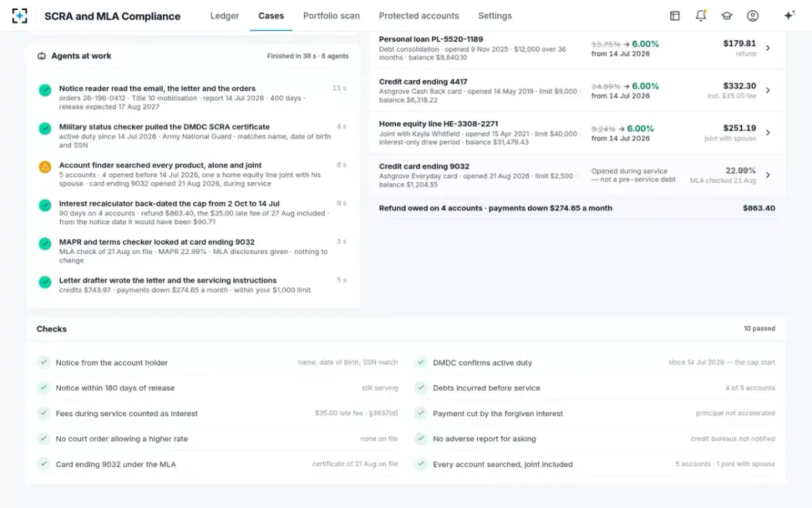Expand the Home equity line HE-3308-2271 chevron
Screen dimensions: 812x508
pyautogui.click(x=768, y=133)
